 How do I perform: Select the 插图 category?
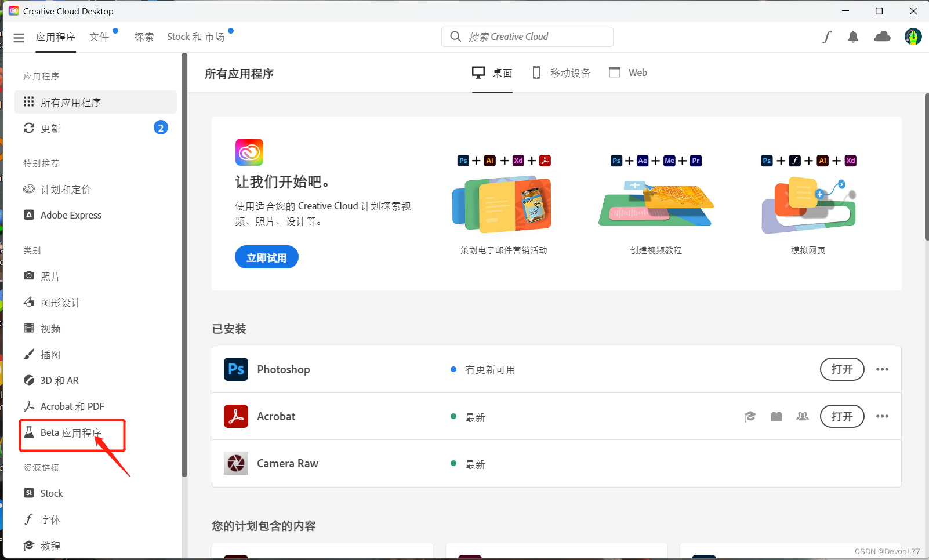click(96, 354)
